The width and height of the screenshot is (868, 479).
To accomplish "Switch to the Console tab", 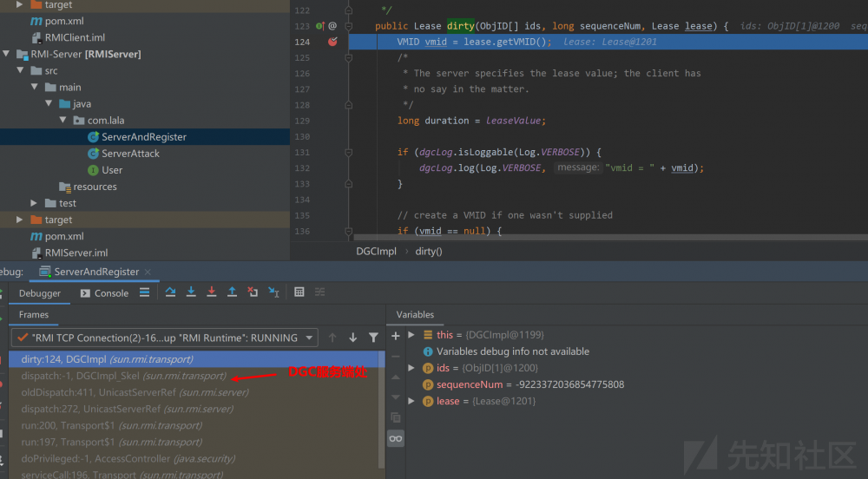I will (x=104, y=293).
